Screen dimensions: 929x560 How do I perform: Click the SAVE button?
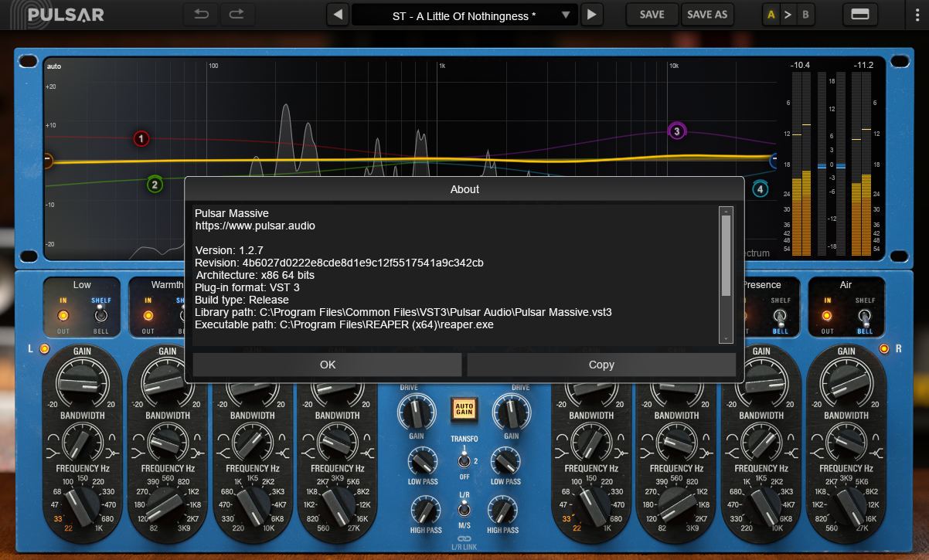[x=652, y=15]
